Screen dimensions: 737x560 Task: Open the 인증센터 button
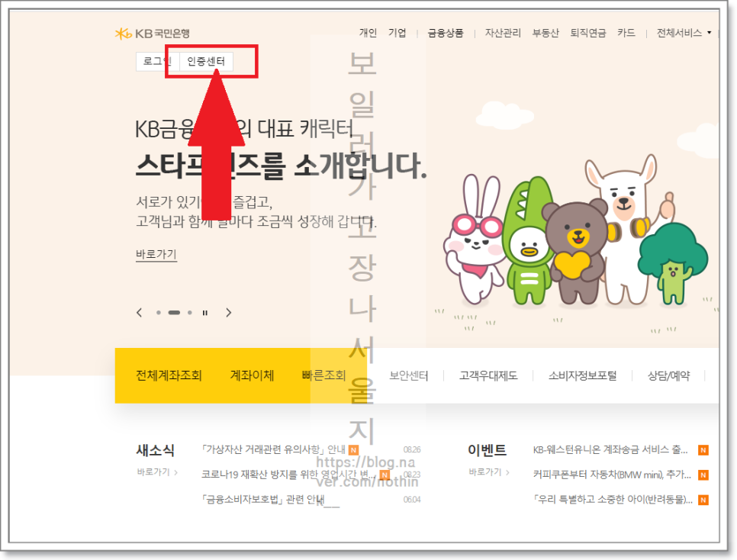[206, 61]
